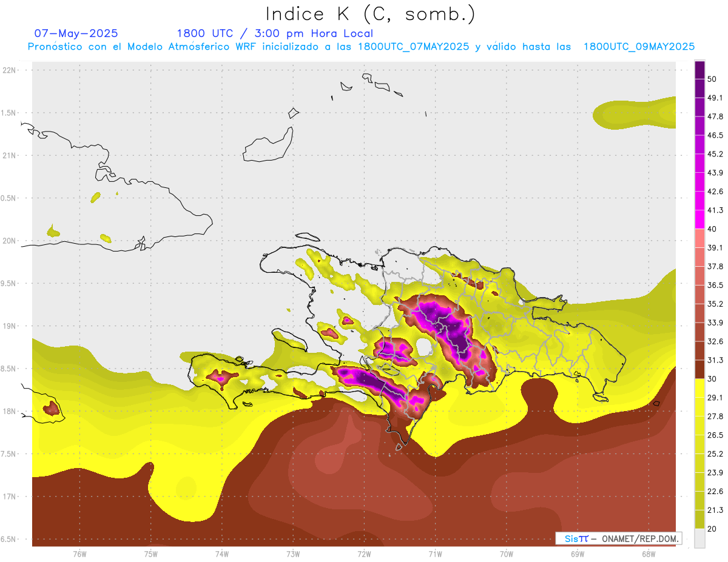This screenshot has height=562, width=728.
Task: Click the gray swatch below 20 on colorbar
Action: pyautogui.click(x=700, y=538)
